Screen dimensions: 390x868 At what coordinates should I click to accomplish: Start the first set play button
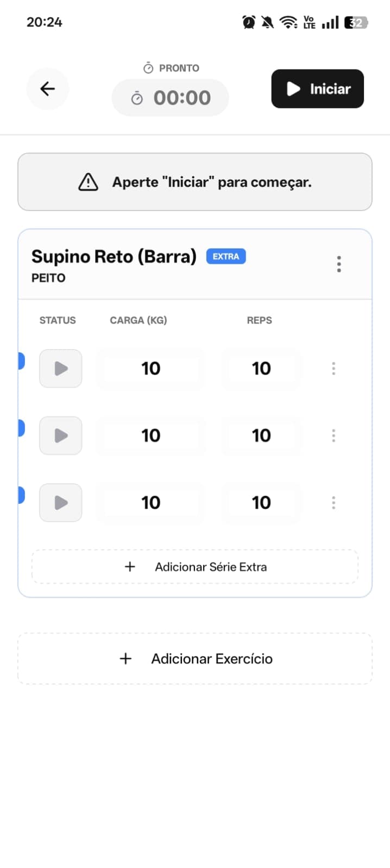pos(61,369)
